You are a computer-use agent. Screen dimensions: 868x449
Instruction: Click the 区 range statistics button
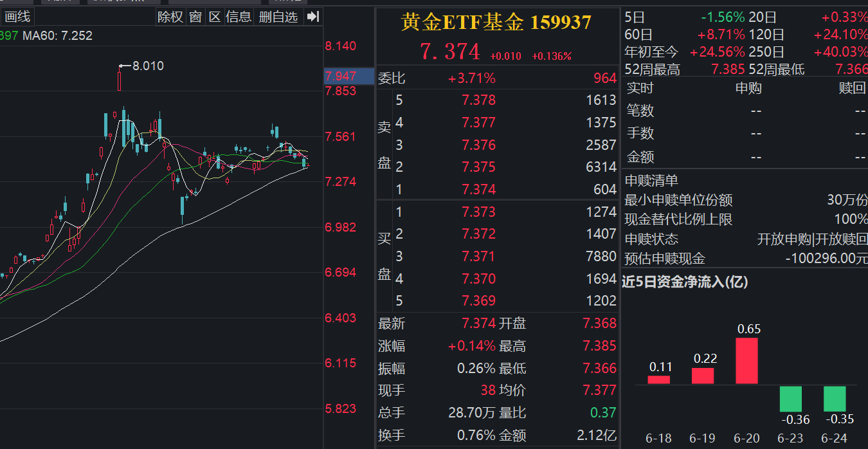215,17
